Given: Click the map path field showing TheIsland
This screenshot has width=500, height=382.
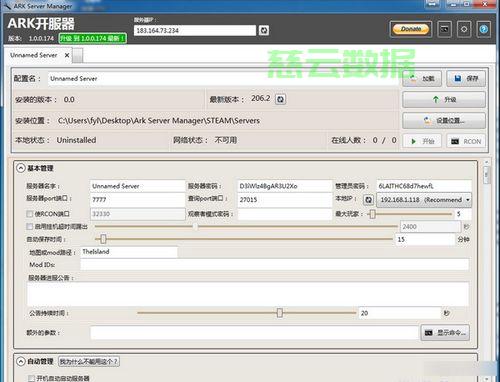Looking at the screenshot, I should (x=129, y=252).
